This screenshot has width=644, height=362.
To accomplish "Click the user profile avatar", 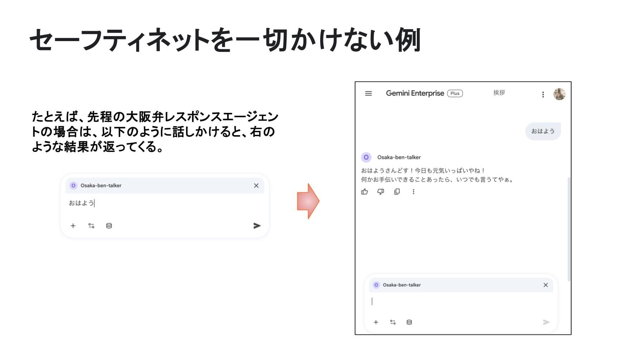I will (x=559, y=94).
